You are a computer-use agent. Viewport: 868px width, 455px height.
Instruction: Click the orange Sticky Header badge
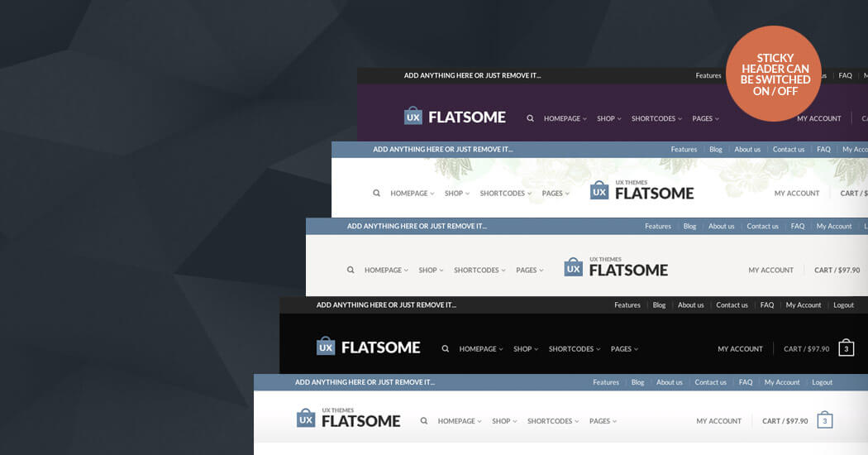tap(774, 74)
